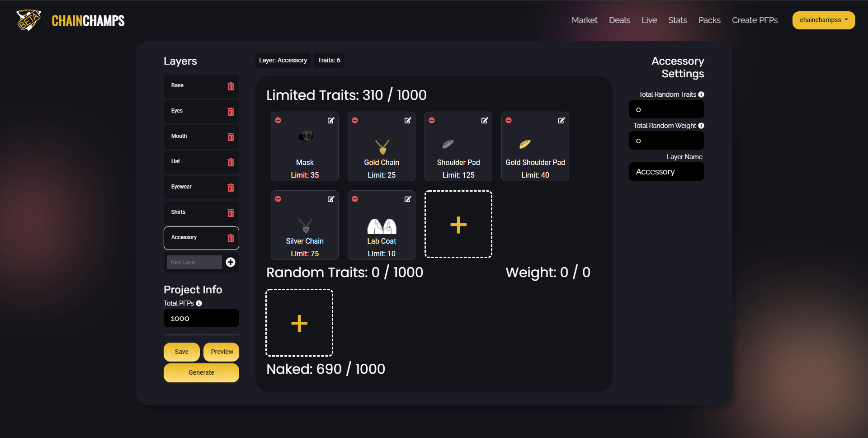This screenshot has height=438, width=868.
Task: Delete the Hat layer with trash icon
Action: [231, 162]
